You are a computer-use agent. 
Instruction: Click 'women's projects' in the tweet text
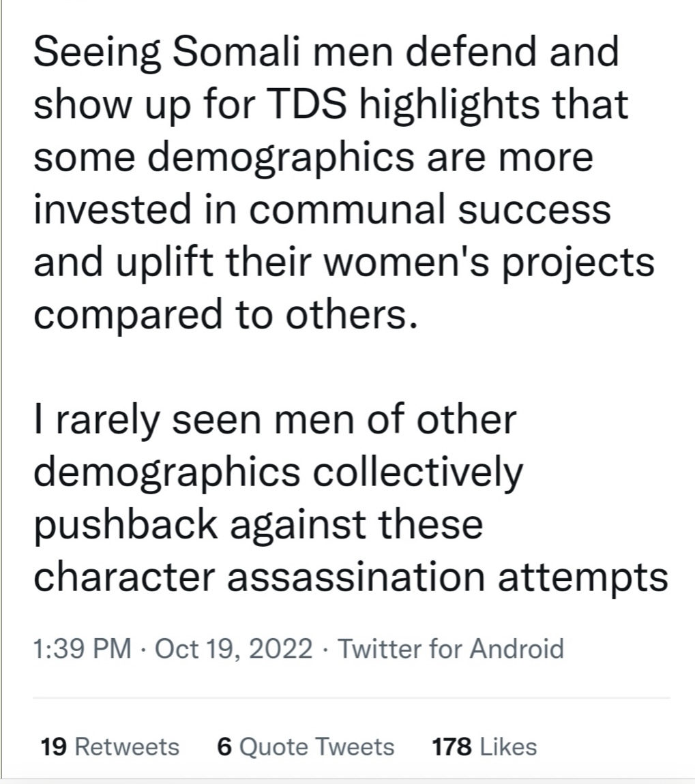pyautogui.click(x=489, y=262)
